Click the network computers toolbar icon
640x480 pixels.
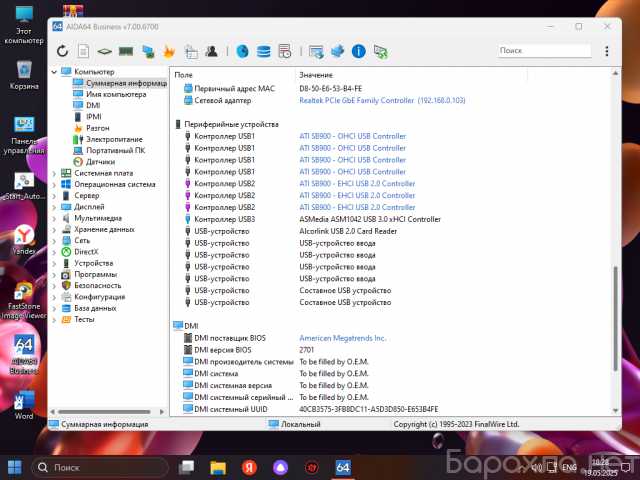pyautogui.click(x=148, y=52)
